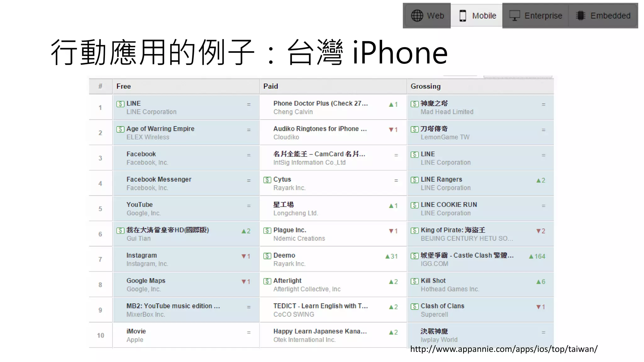This screenshot has width=644, height=362.
Task: Click dollar icon beside Plague Inc.
Action: pos(267,230)
